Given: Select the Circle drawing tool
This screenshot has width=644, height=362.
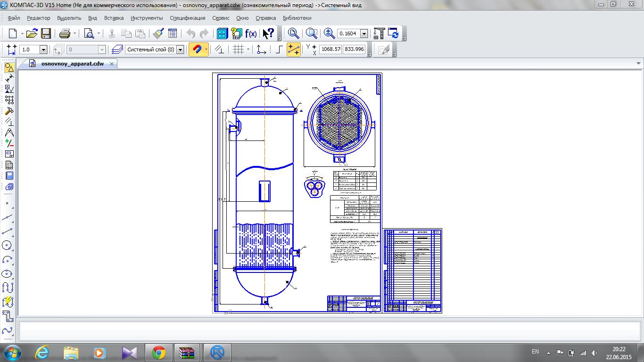Looking at the screenshot, I should (x=8, y=245).
